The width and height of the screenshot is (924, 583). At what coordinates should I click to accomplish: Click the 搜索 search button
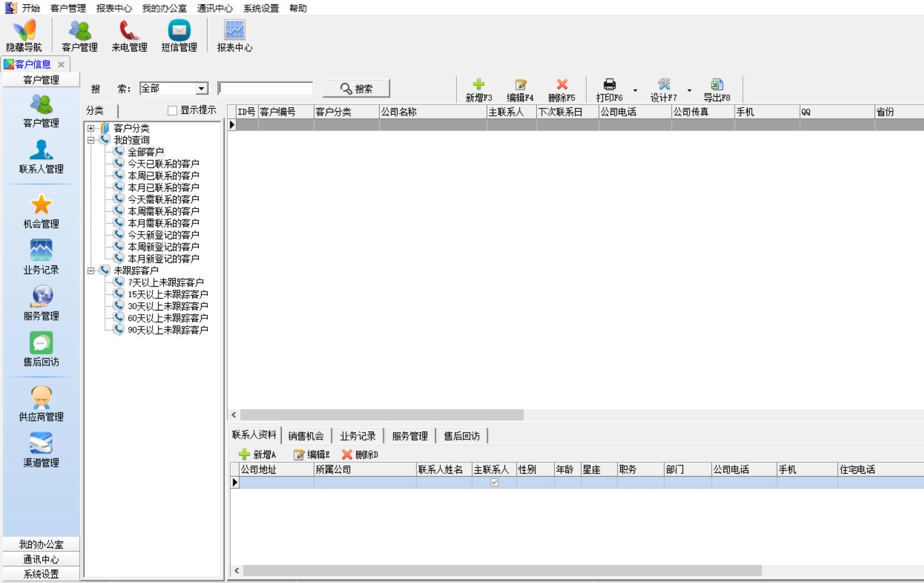pyautogui.click(x=356, y=88)
